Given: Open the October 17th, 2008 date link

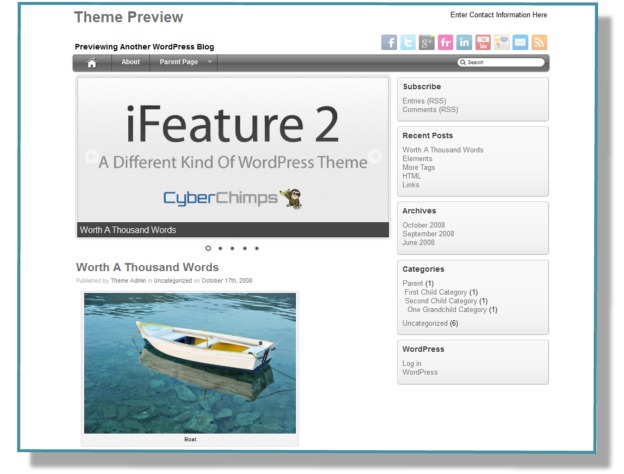Looking at the screenshot, I should (x=227, y=281).
